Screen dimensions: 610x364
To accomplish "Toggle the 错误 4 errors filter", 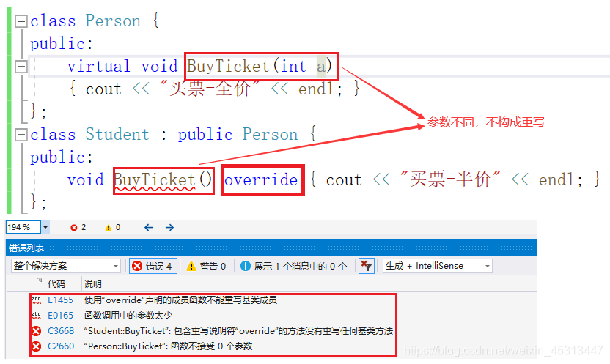I will (x=153, y=266).
